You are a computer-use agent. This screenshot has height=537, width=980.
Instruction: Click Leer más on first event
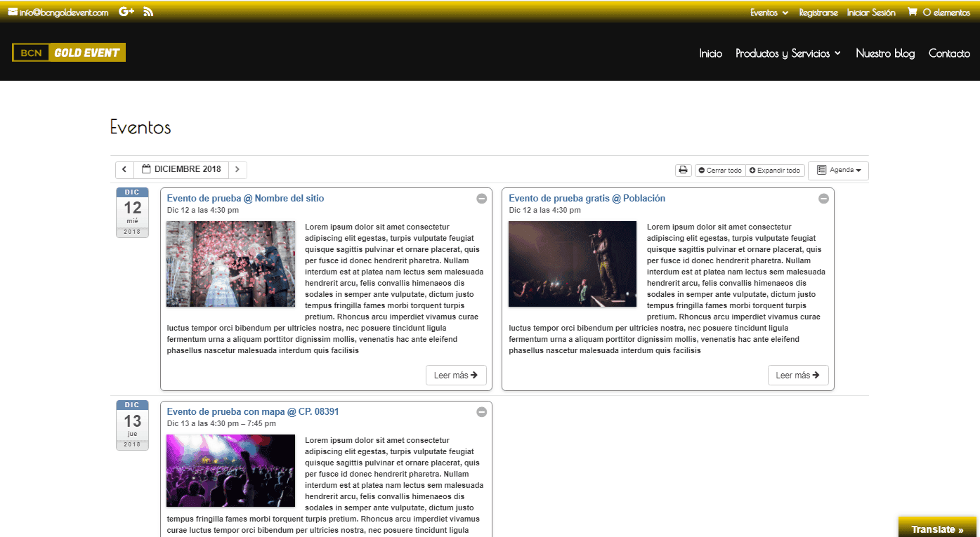pyautogui.click(x=456, y=376)
